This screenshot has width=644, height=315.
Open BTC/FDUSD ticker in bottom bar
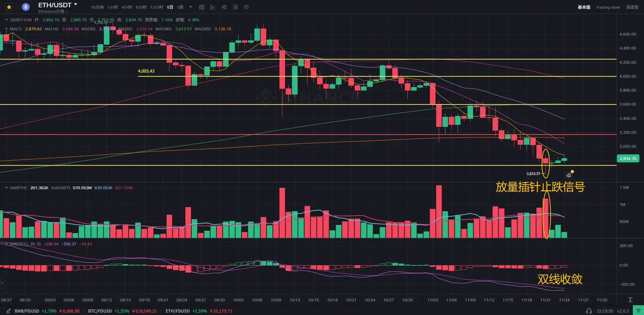pos(122,311)
